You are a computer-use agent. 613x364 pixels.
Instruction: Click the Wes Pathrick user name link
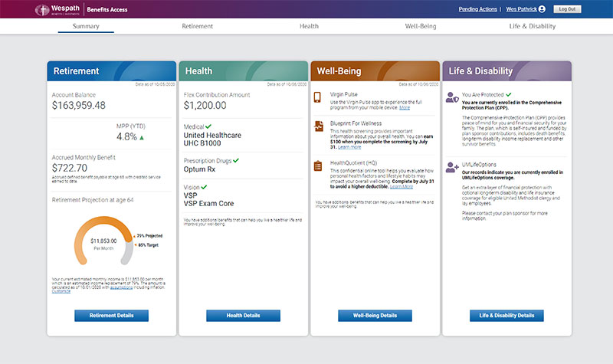pos(522,9)
